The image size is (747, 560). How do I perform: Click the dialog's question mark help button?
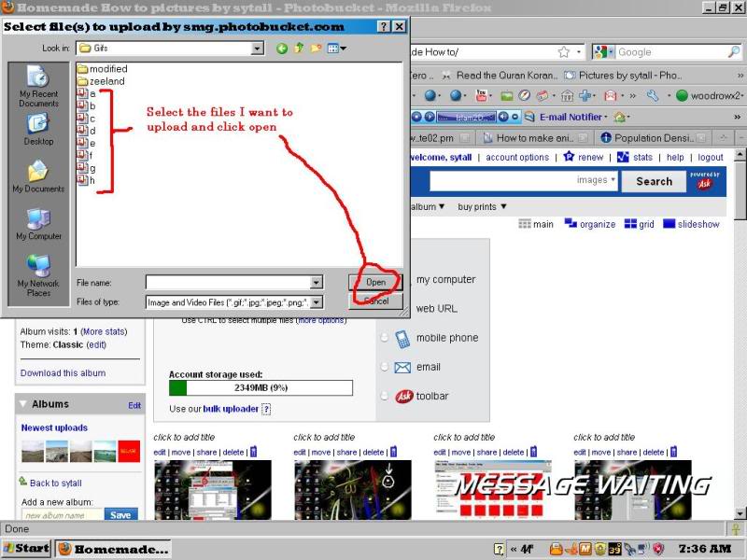pyautogui.click(x=384, y=27)
